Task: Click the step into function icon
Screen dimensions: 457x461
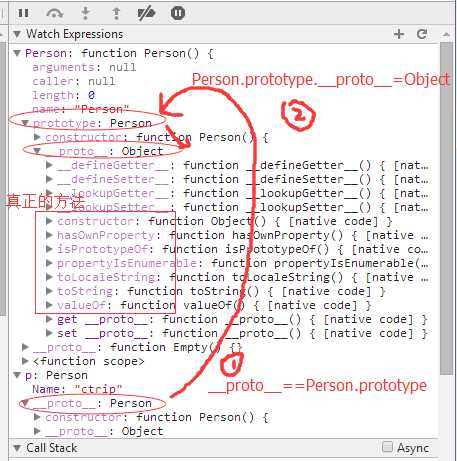Action: pyautogui.click(x=86, y=13)
